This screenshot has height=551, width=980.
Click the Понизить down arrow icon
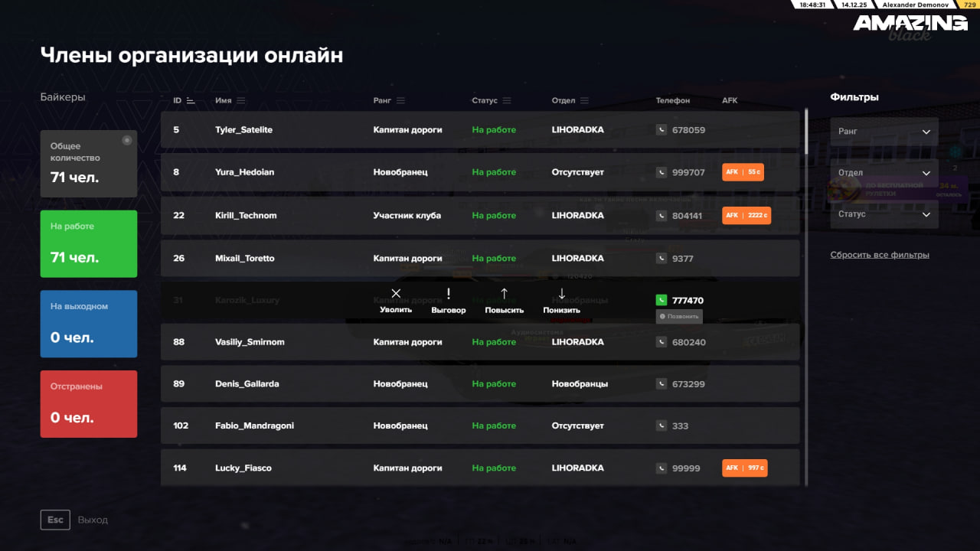561,293
